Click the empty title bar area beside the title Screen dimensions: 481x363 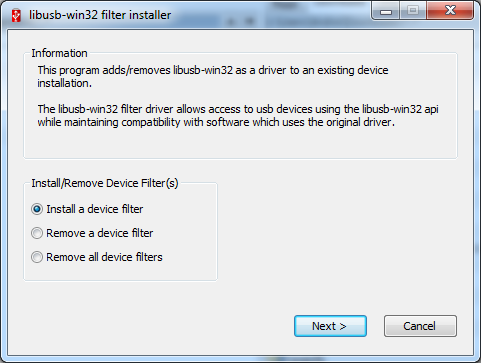coord(267,15)
